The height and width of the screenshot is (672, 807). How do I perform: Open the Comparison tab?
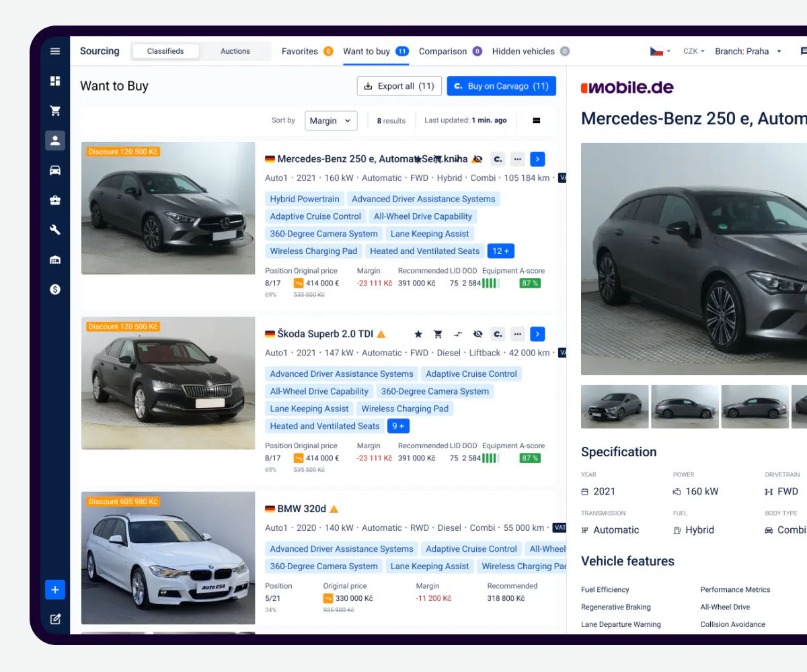point(451,51)
